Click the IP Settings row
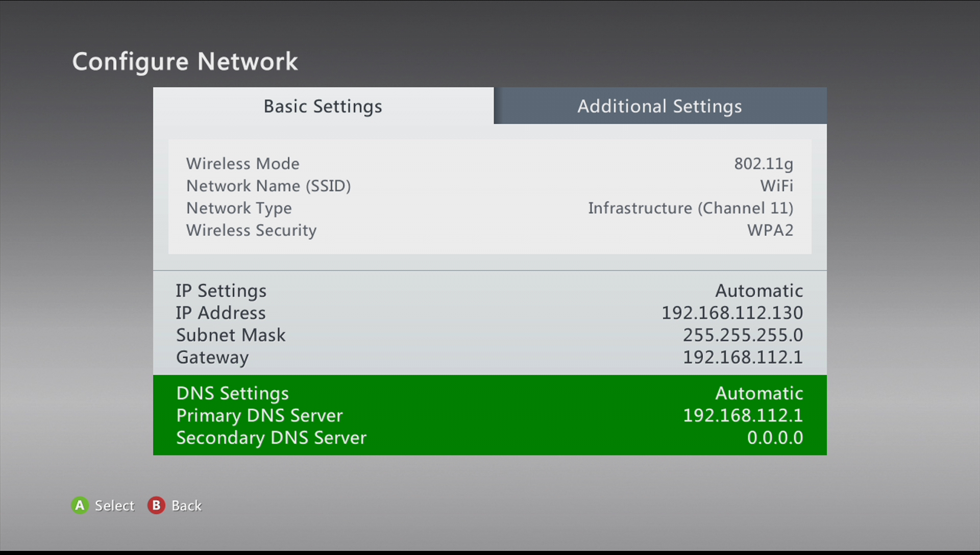Viewport: 980px width, 555px height. [490, 290]
